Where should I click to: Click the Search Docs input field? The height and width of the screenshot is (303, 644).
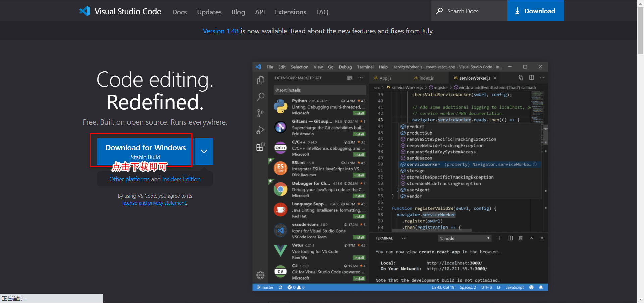click(469, 11)
